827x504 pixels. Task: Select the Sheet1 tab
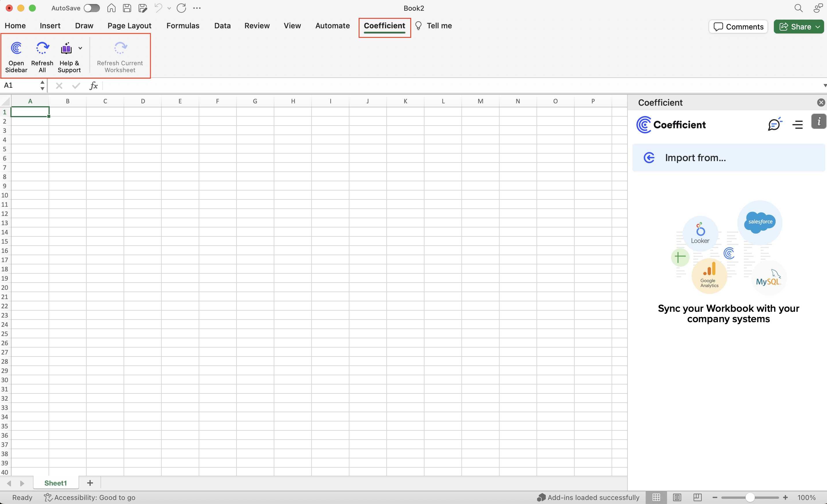tap(56, 483)
